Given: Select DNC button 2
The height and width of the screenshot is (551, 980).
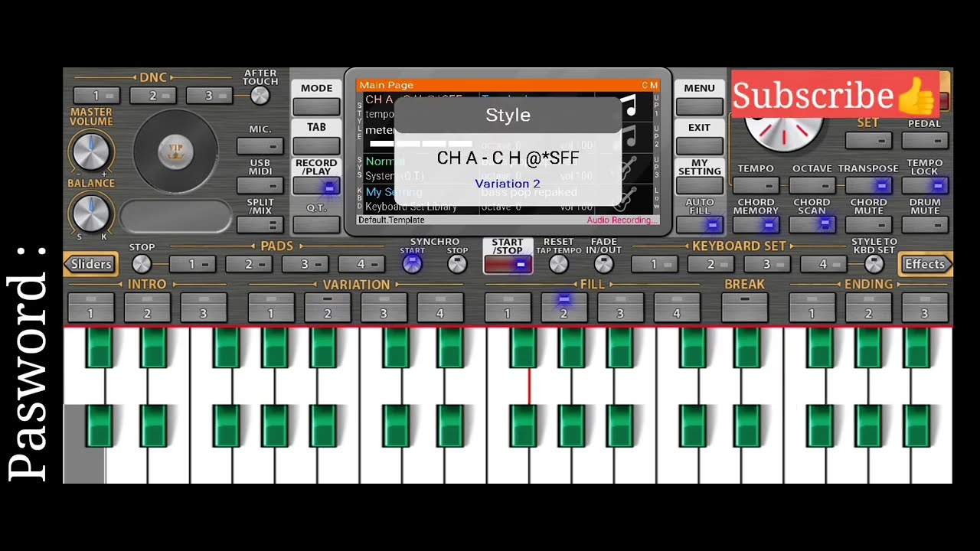Looking at the screenshot, I should (x=152, y=96).
